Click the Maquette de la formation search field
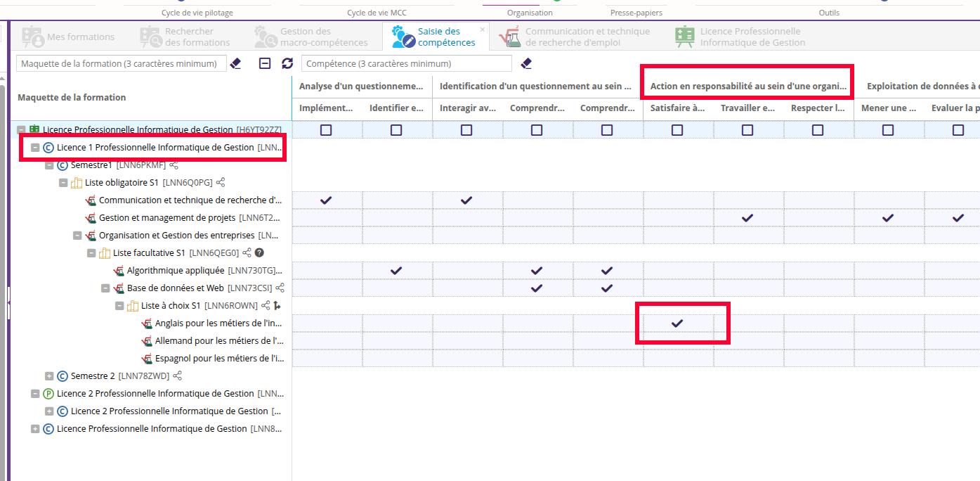980x481 pixels. coord(121,64)
